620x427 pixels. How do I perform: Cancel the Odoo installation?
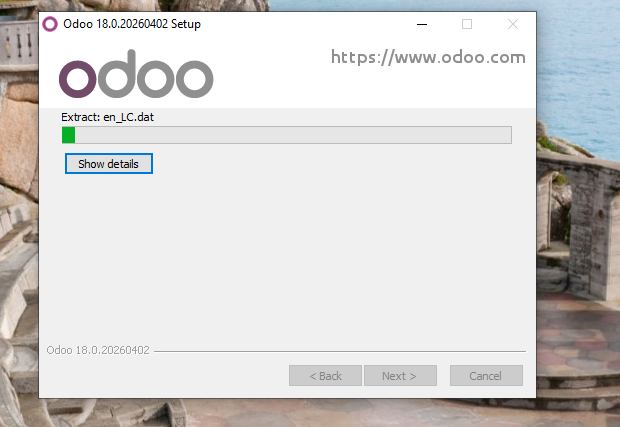pyautogui.click(x=486, y=376)
